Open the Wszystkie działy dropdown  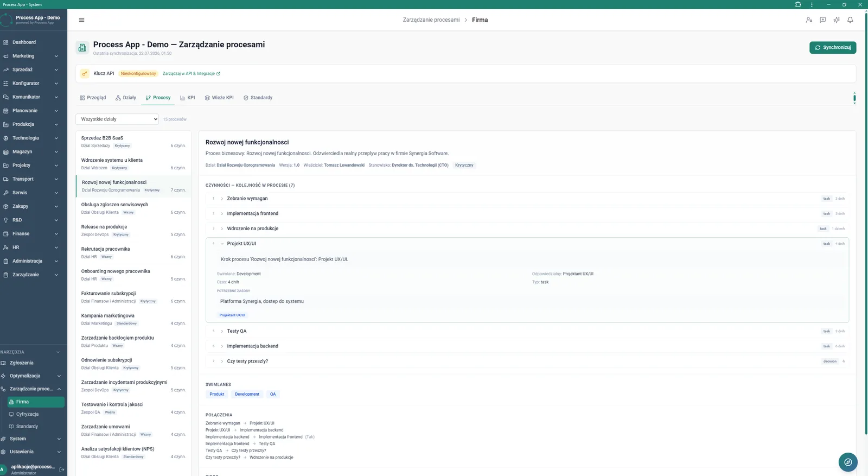click(x=117, y=119)
